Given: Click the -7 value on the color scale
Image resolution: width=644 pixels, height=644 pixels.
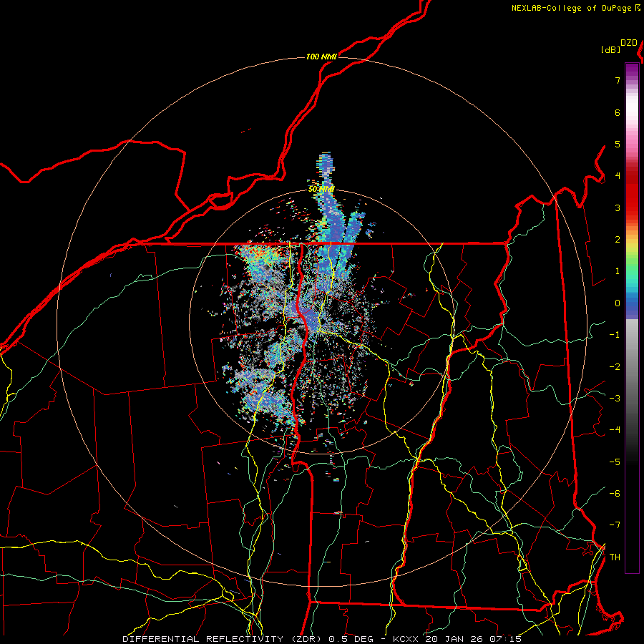Looking at the screenshot, I should 615,525.
